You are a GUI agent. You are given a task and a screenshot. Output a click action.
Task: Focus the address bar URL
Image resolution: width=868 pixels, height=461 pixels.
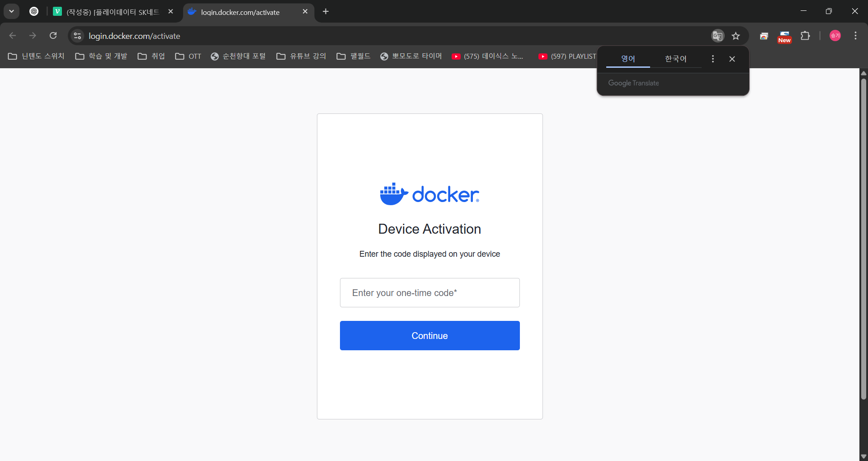134,36
